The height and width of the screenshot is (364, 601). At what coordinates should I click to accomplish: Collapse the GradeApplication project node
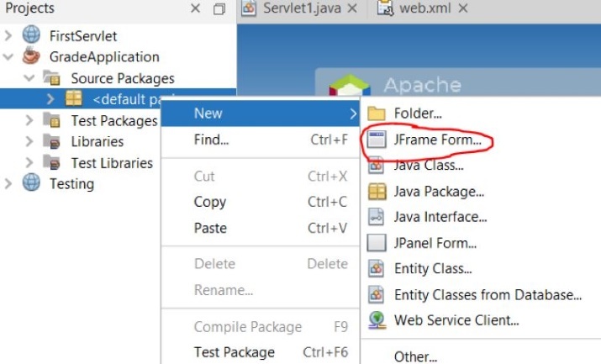point(9,57)
